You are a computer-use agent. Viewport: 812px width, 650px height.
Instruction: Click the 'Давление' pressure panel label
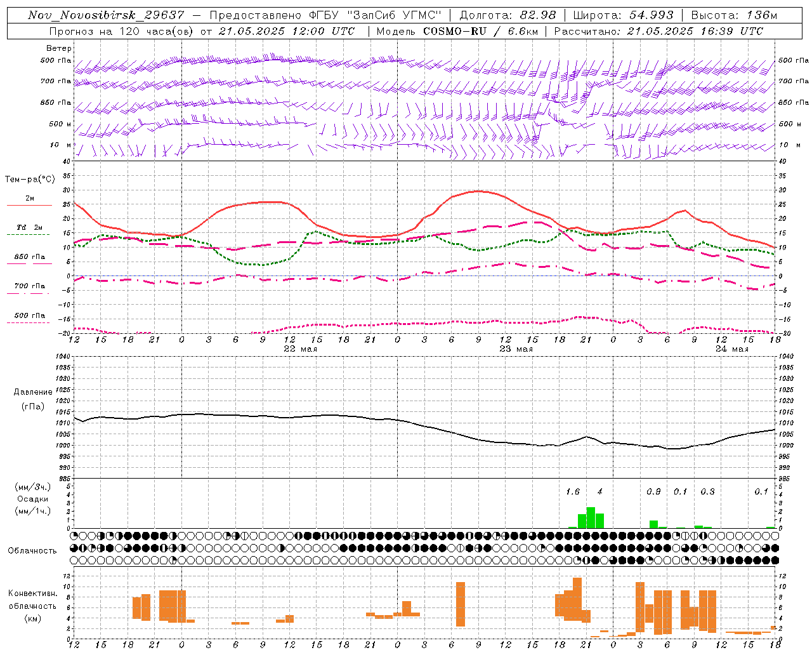[33, 392]
